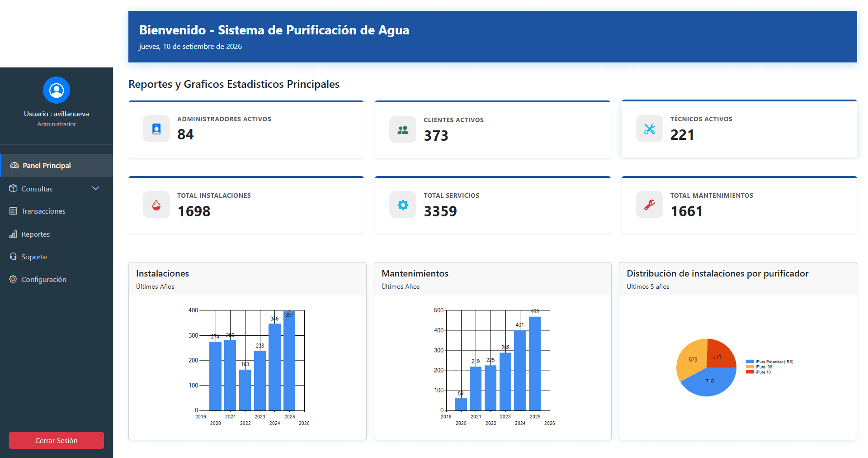Click the Reportes bar-chart icon

13,234
